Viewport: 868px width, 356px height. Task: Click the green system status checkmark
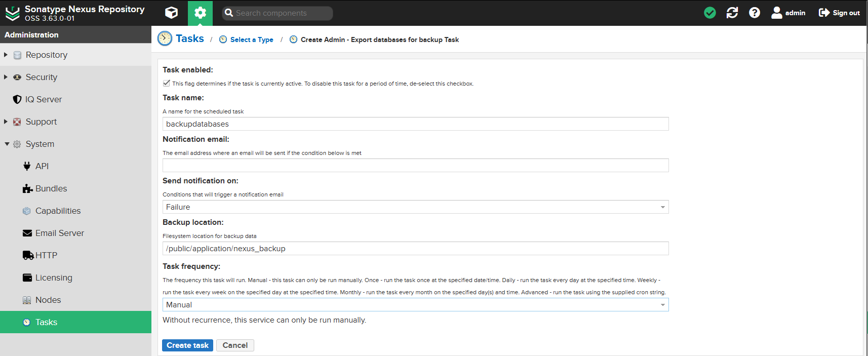pyautogui.click(x=710, y=13)
